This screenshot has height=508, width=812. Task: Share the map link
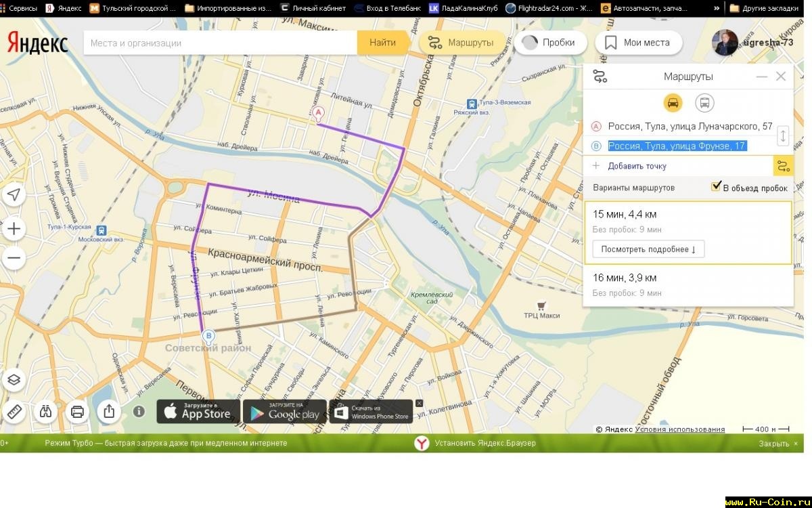pyautogui.click(x=109, y=410)
